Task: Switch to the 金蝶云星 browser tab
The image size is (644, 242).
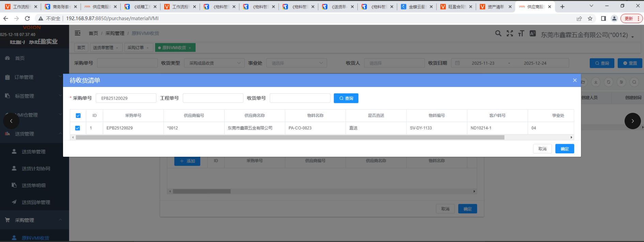Action: tap(417, 6)
